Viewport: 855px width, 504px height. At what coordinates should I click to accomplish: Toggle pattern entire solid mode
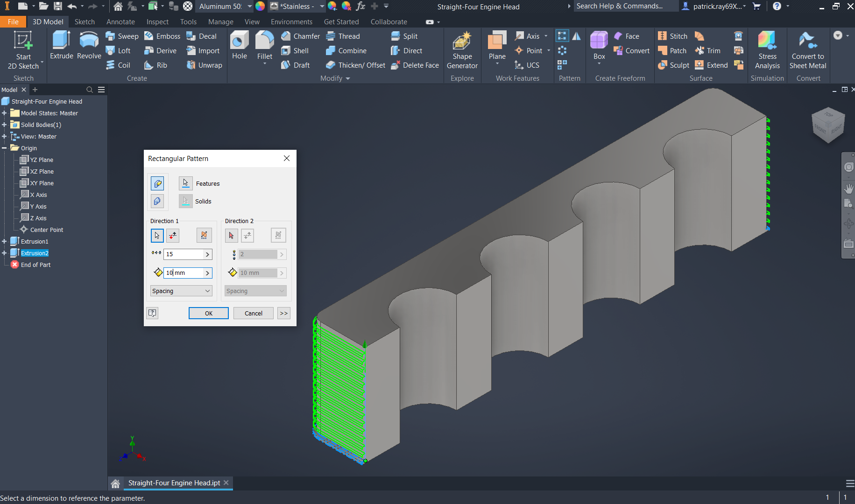pyautogui.click(x=157, y=201)
